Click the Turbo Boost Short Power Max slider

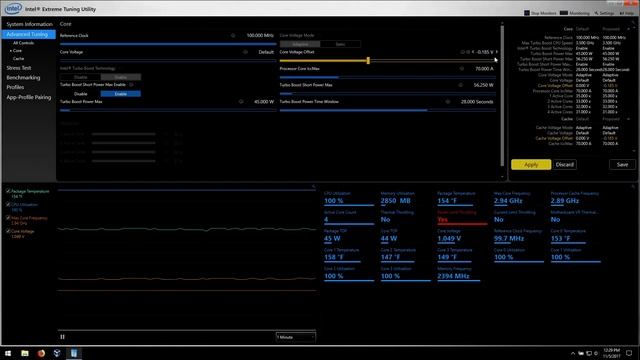pyautogui.click(x=387, y=93)
